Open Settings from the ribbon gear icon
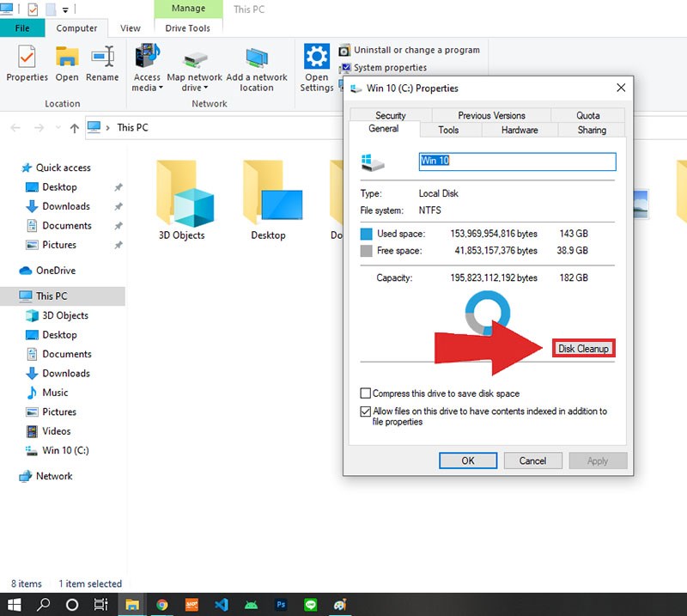The image size is (687, 616). 316,68
